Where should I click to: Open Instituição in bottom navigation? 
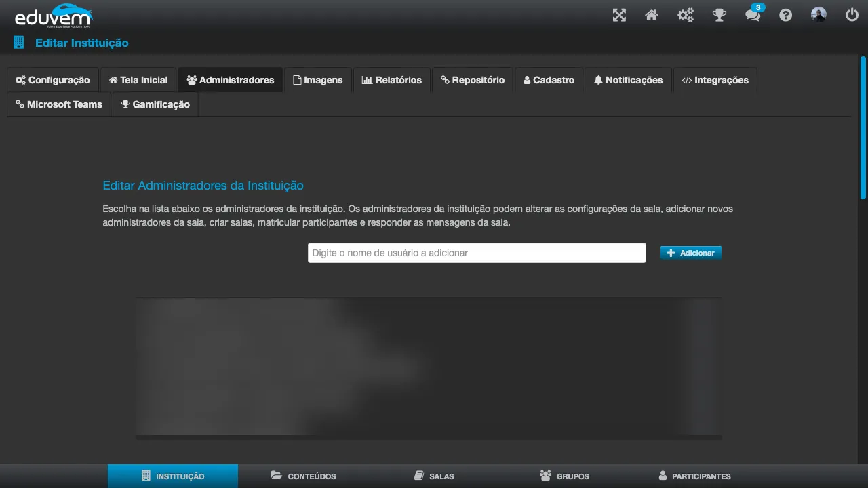pos(173,476)
